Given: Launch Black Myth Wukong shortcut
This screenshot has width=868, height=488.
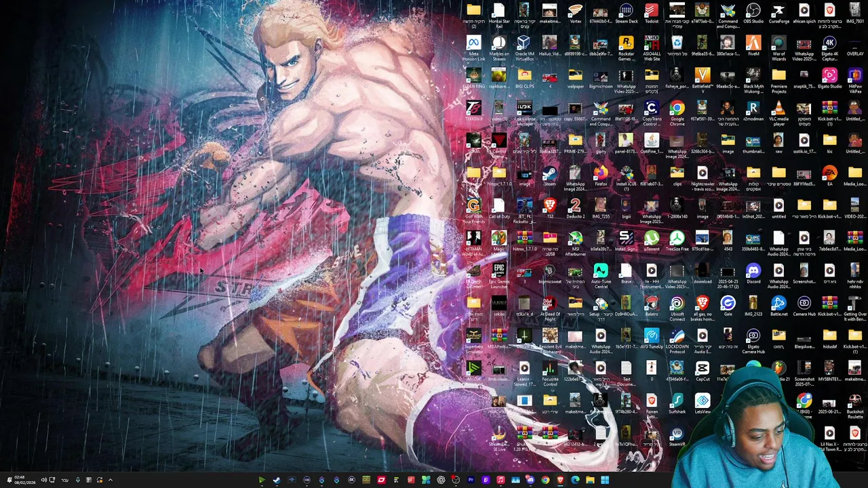Looking at the screenshot, I should (753, 81).
